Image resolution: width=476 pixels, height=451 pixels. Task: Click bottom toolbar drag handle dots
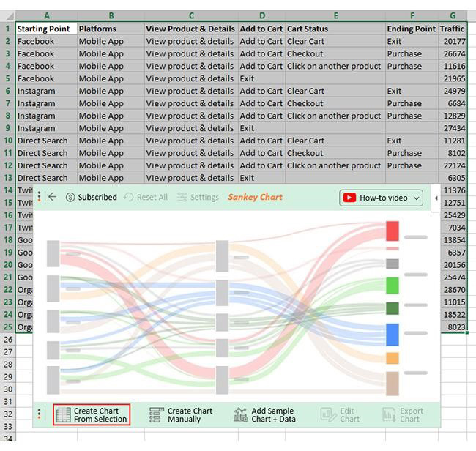tap(39, 414)
